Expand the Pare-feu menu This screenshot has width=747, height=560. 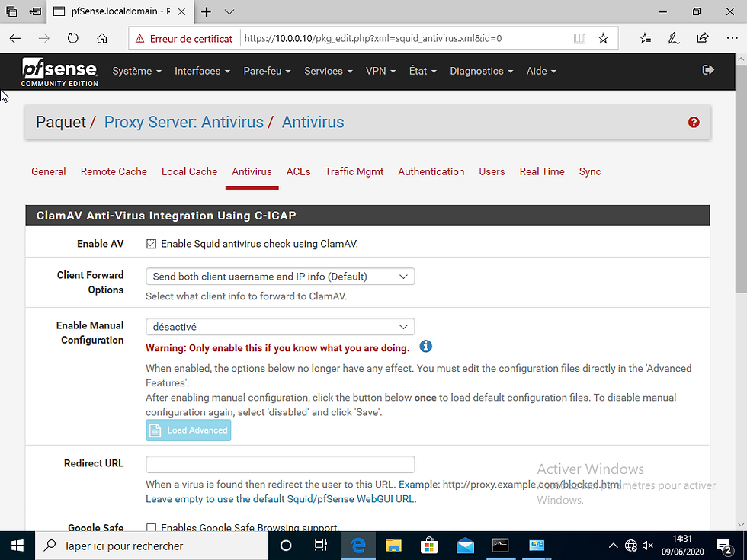(x=267, y=71)
